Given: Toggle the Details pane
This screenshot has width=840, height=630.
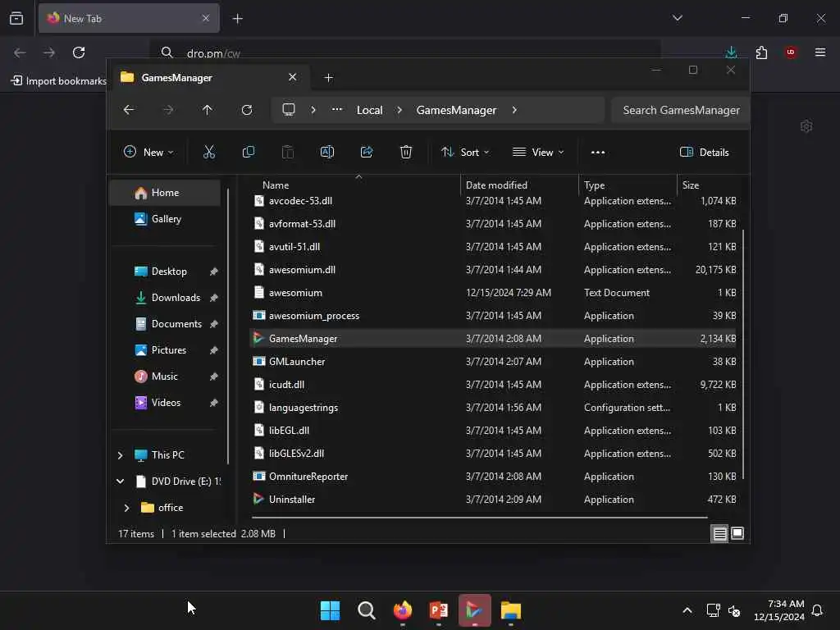Looking at the screenshot, I should click(x=704, y=152).
